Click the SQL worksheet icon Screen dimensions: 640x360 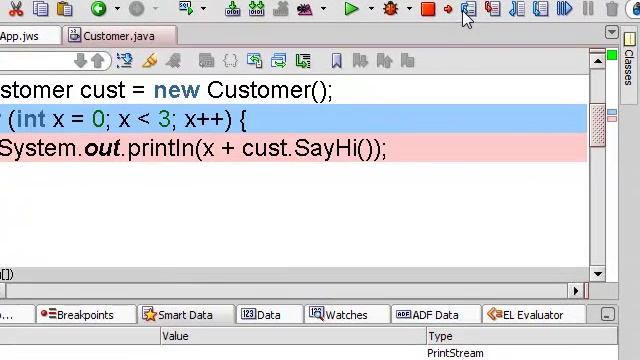coord(186,9)
